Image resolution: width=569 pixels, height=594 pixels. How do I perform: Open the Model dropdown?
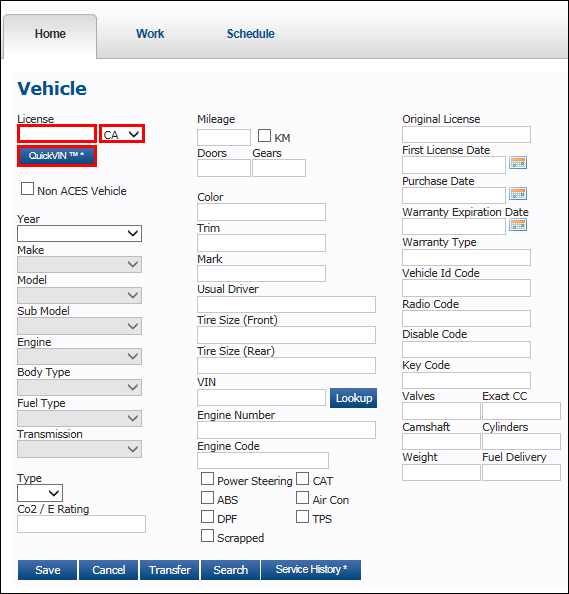click(80, 295)
